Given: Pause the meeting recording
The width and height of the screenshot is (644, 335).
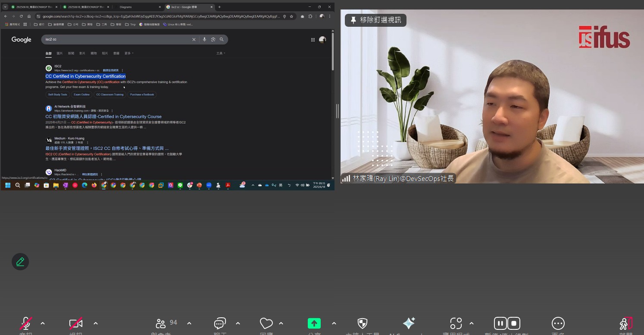Looking at the screenshot, I should (x=500, y=323).
